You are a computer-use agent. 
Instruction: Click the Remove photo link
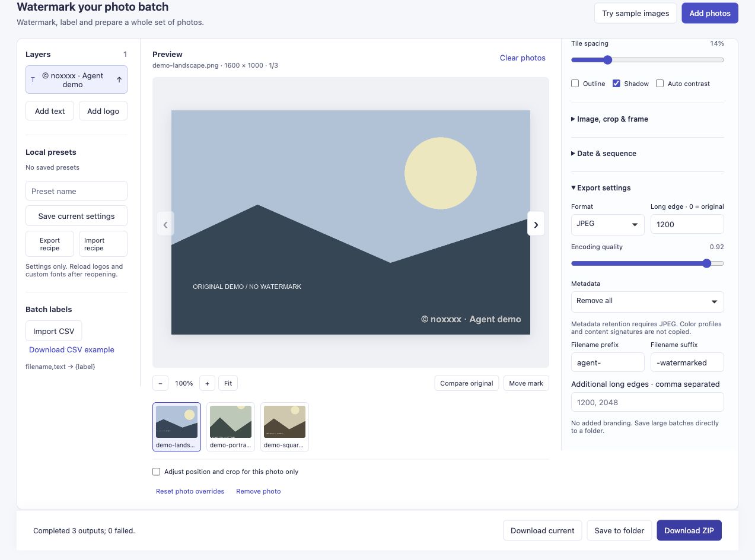[x=259, y=491]
